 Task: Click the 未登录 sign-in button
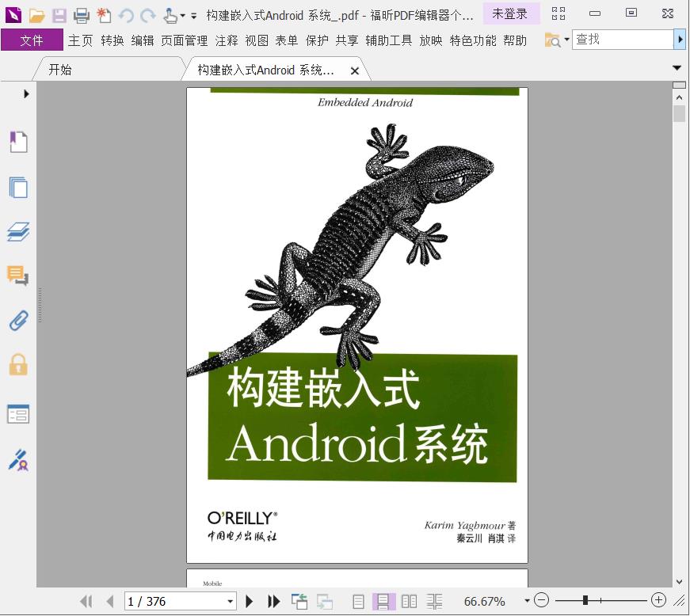(510, 14)
